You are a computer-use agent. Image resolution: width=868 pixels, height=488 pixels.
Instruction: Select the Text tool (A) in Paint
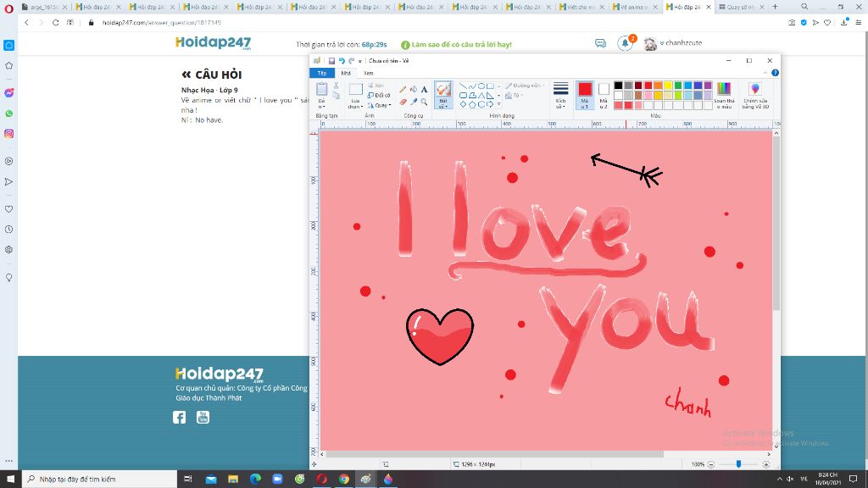click(424, 90)
